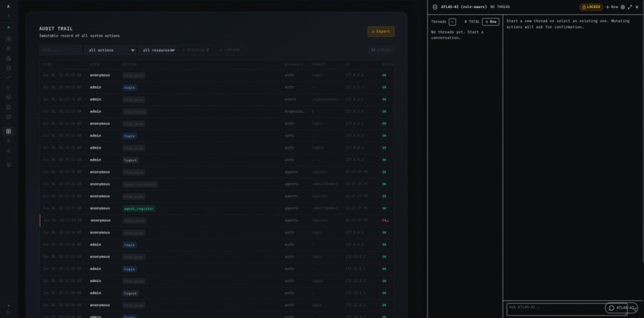This screenshot has width=644, height=318.
Task: Click the LOCKED badge in ATLAS-AI header
Action: pyautogui.click(x=591, y=7)
